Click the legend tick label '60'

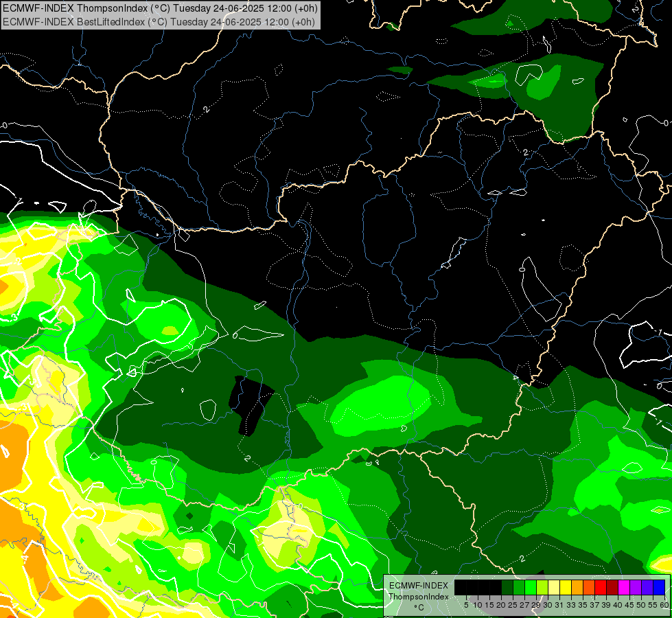click(664, 605)
